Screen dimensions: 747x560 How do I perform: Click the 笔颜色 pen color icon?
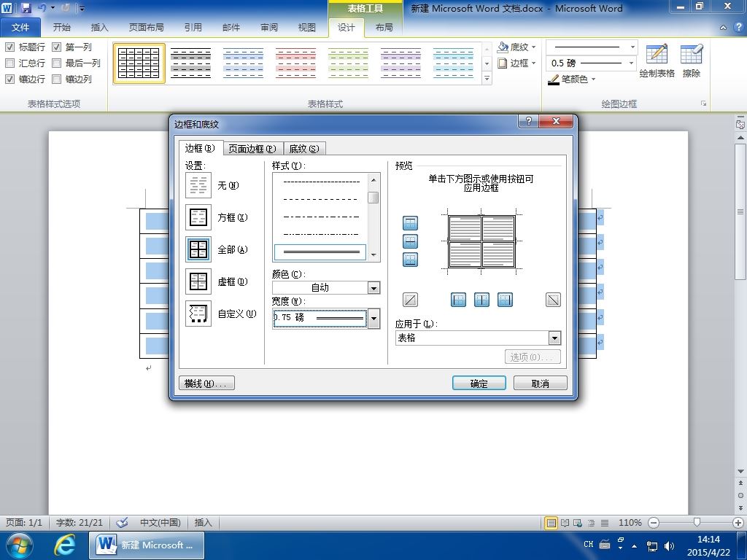[553, 79]
